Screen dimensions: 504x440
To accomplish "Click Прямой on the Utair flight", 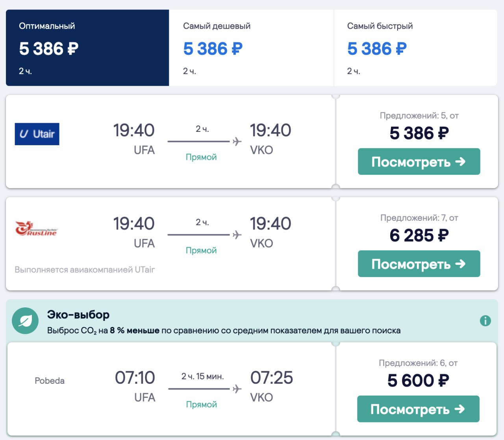I will [x=201, y=157].
